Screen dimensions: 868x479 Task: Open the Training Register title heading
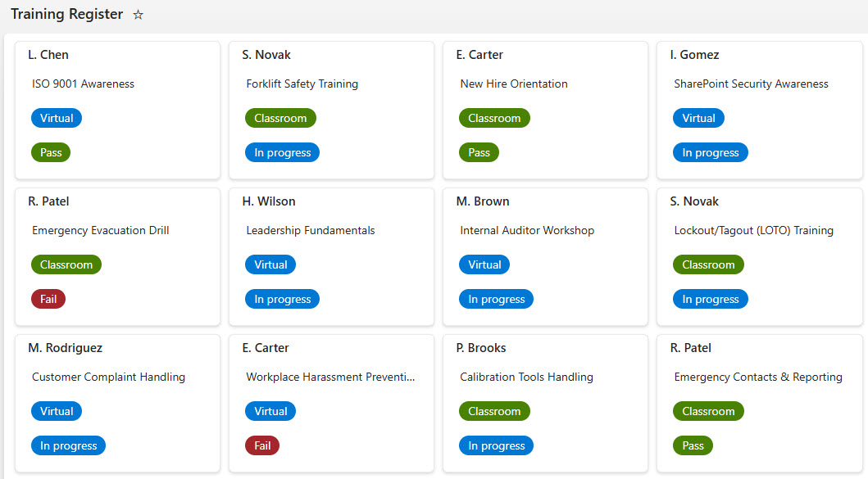[x=67, y=14]
